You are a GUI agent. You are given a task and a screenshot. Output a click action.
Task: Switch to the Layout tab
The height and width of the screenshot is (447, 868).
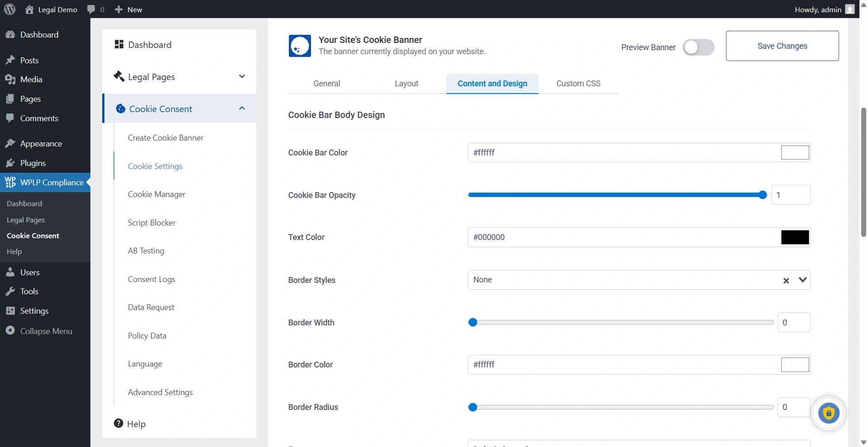click(406, 84)
